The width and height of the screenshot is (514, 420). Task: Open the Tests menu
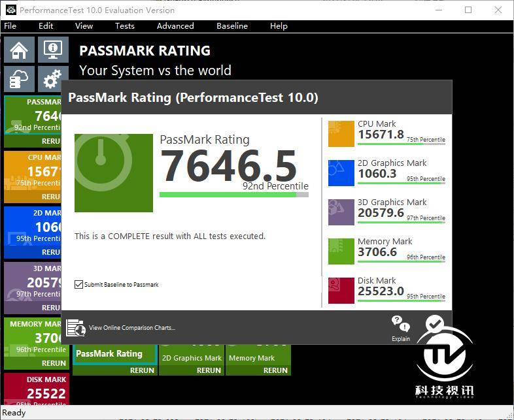coord(124,26)
